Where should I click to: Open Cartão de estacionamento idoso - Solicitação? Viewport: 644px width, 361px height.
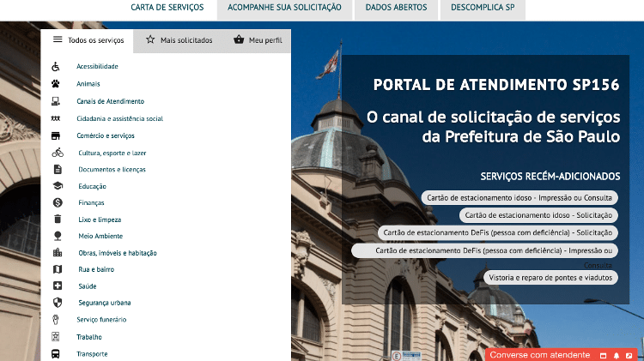point(538,215)
